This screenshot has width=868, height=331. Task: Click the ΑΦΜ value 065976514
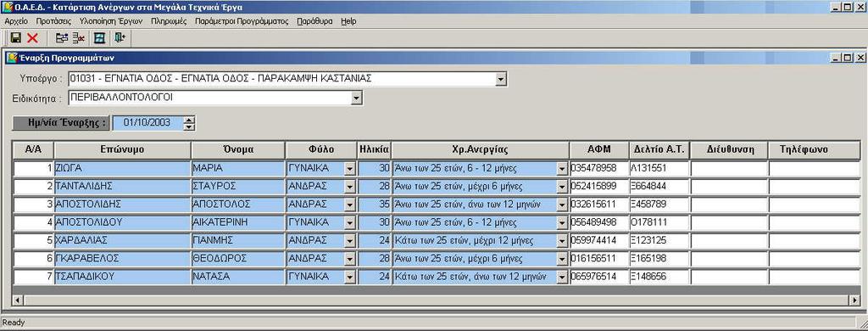pos(599,277)
